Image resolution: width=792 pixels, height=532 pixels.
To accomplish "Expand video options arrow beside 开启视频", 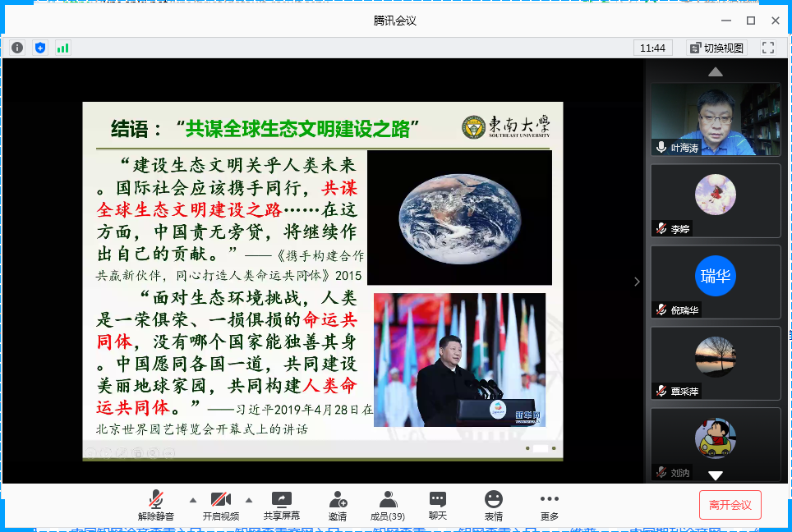I will point(248,499).
